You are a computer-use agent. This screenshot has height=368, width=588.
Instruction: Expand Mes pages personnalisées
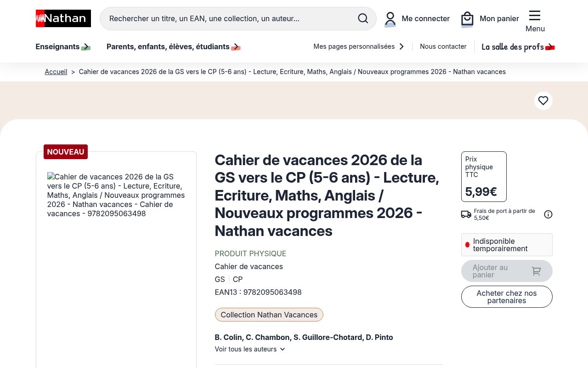coord(359,46)
